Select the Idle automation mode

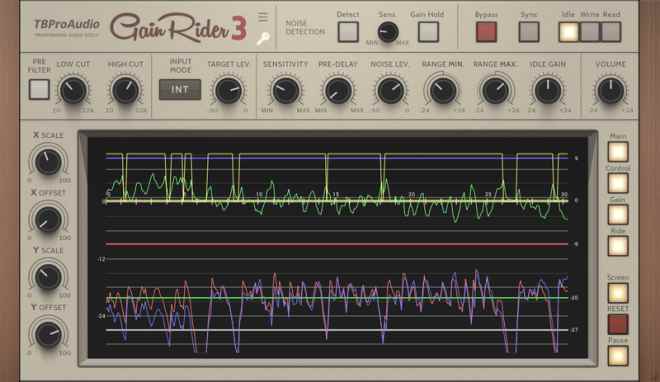click(568, 32)
